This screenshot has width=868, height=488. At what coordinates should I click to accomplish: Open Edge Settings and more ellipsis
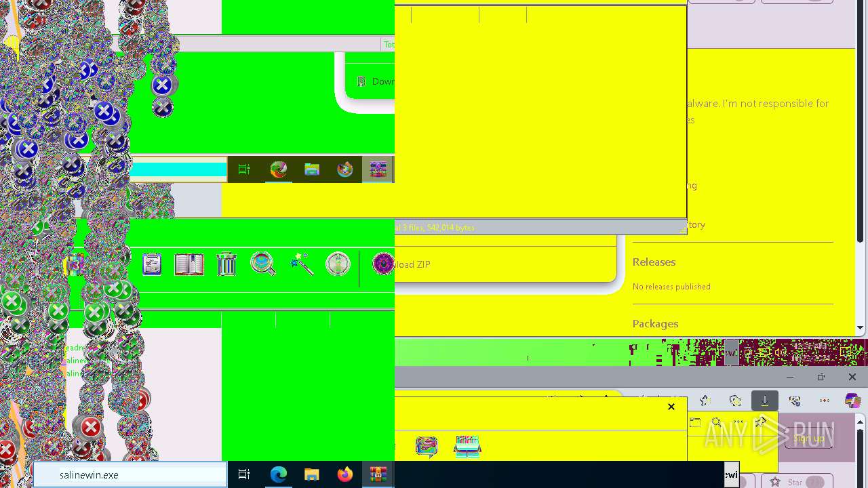[x=825, y=401]
